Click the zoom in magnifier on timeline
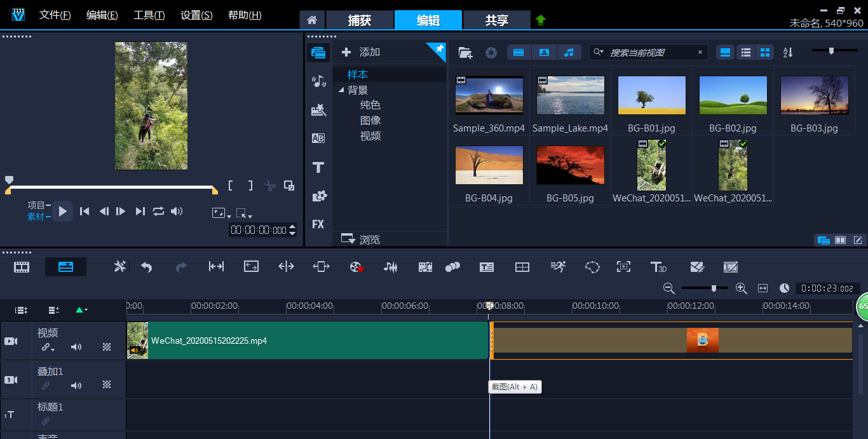Screen dimensions: 868x439 coord(741,288)
